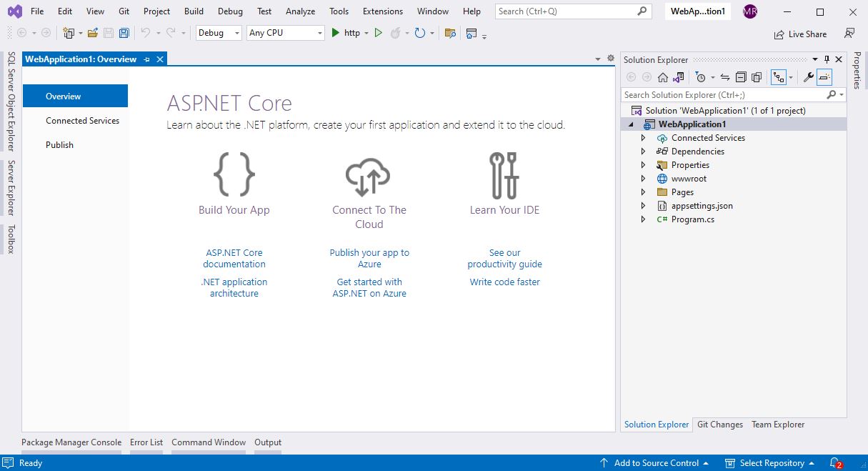The height and width of the screenshot is (471, 868).
Task: Click the Learn Your IDE tools icon
Action: tap(504, 174)
